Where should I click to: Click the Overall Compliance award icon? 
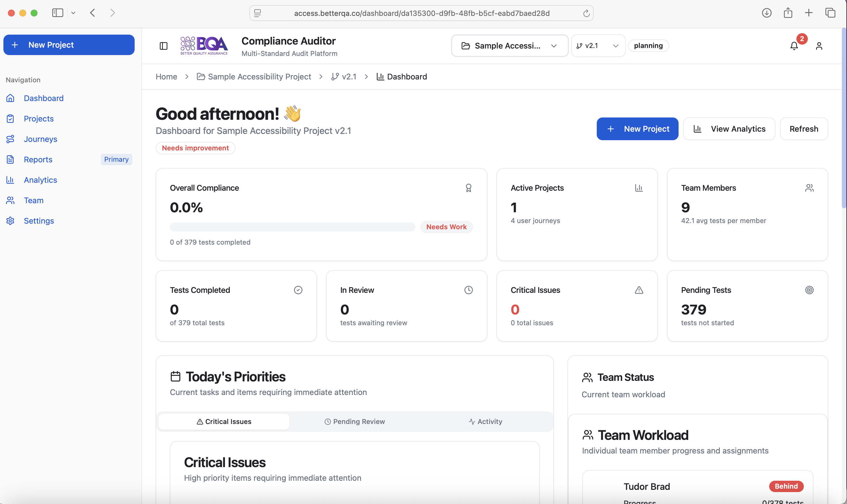point(468,188)
